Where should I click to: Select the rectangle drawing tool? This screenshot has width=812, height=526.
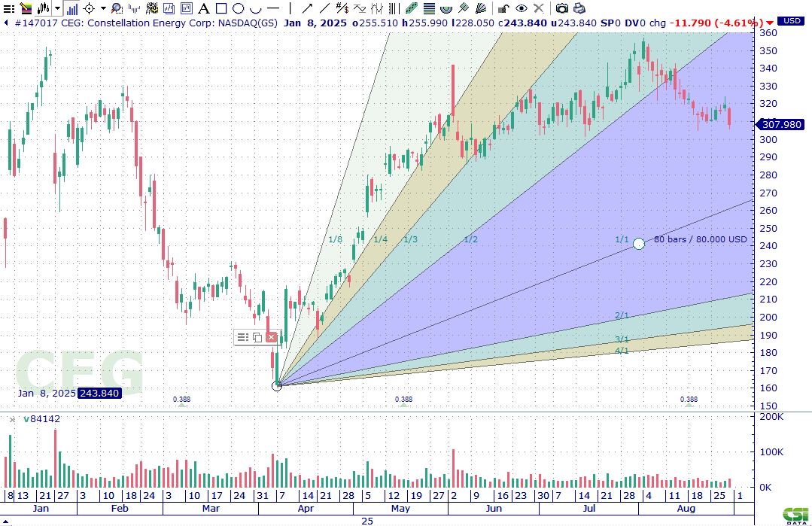221,8
